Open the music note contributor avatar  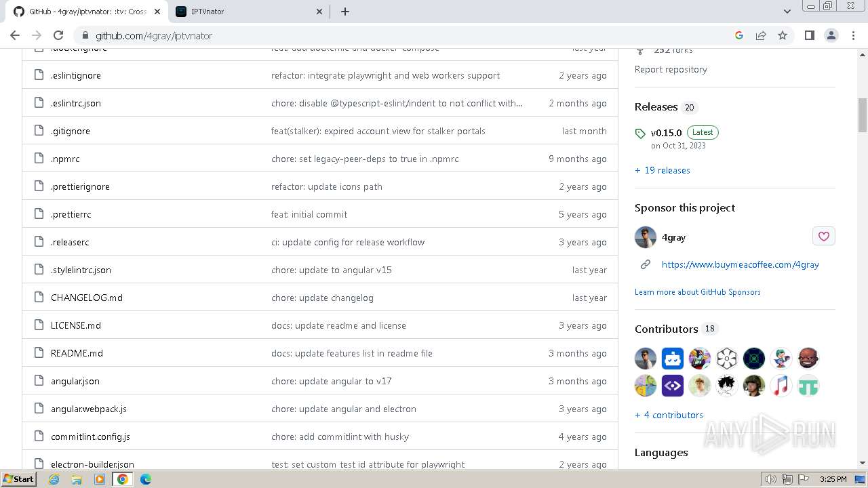[x=781, y=386]
